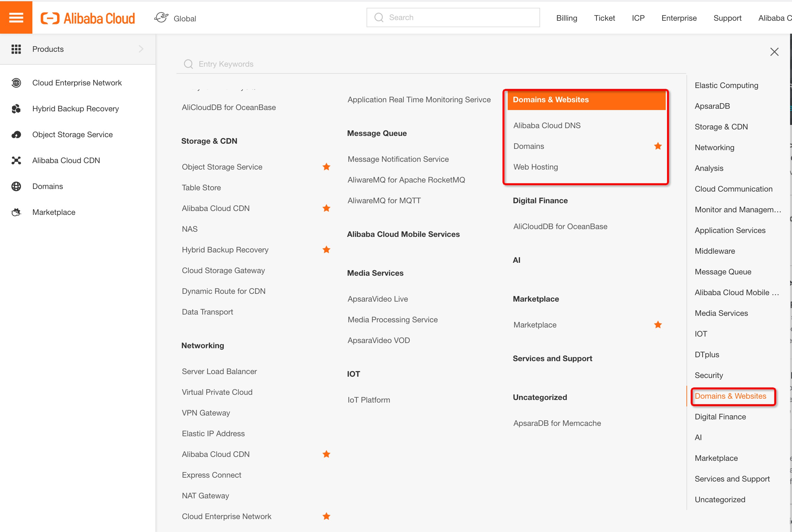Screen dimensions: 792x532
Task: Expand the Products menu arrow
Action: pos(141,49)
